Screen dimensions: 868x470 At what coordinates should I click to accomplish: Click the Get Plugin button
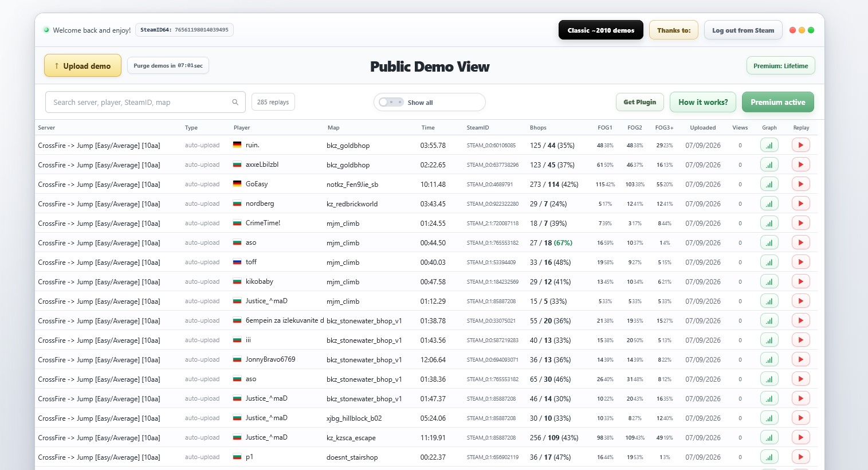640,102
